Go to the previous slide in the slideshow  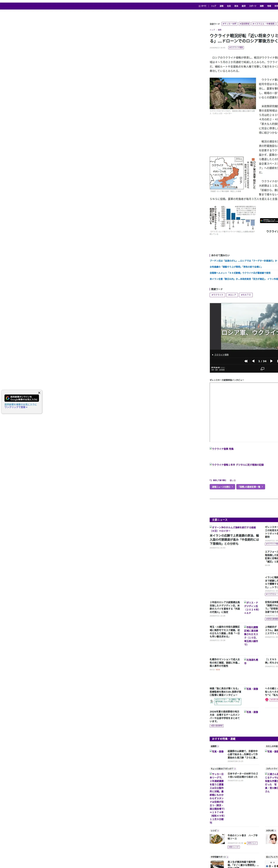[253, 361]
